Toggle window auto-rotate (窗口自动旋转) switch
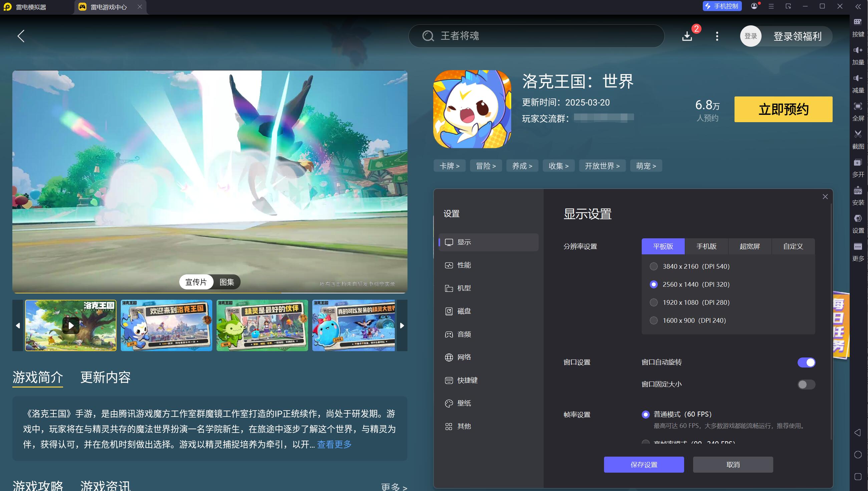868x491 pixels. tap(806, 362)
